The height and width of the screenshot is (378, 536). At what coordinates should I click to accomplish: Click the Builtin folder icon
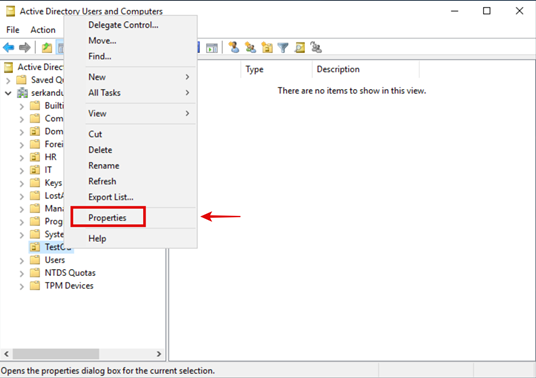35,106
